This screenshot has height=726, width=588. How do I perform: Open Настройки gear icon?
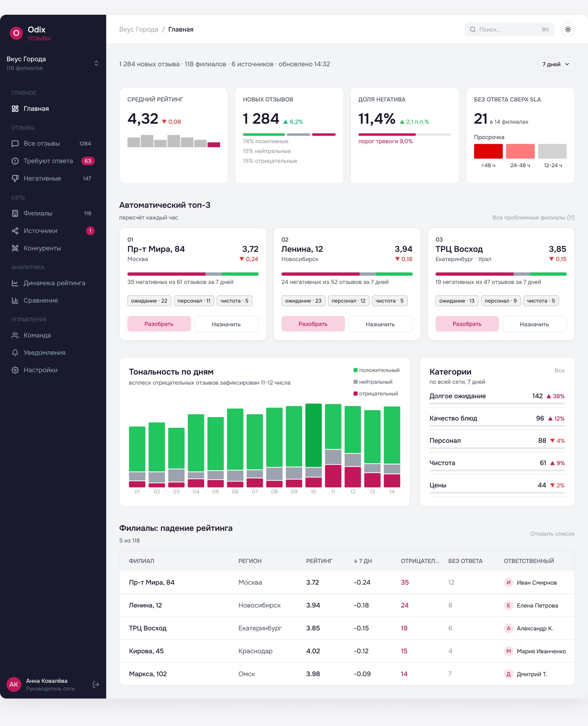click(15, 370)
